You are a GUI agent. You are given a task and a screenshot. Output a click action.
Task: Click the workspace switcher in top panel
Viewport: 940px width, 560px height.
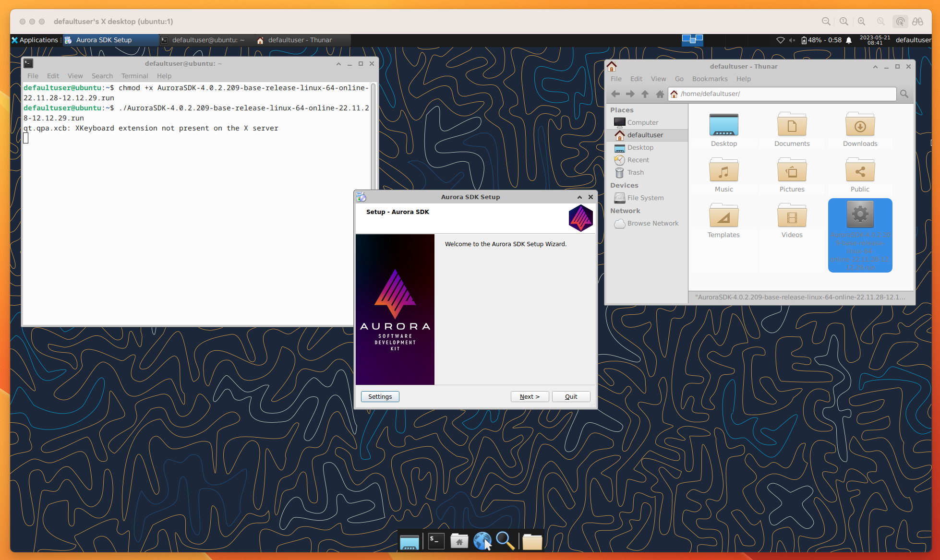click(x=692, y=40)
